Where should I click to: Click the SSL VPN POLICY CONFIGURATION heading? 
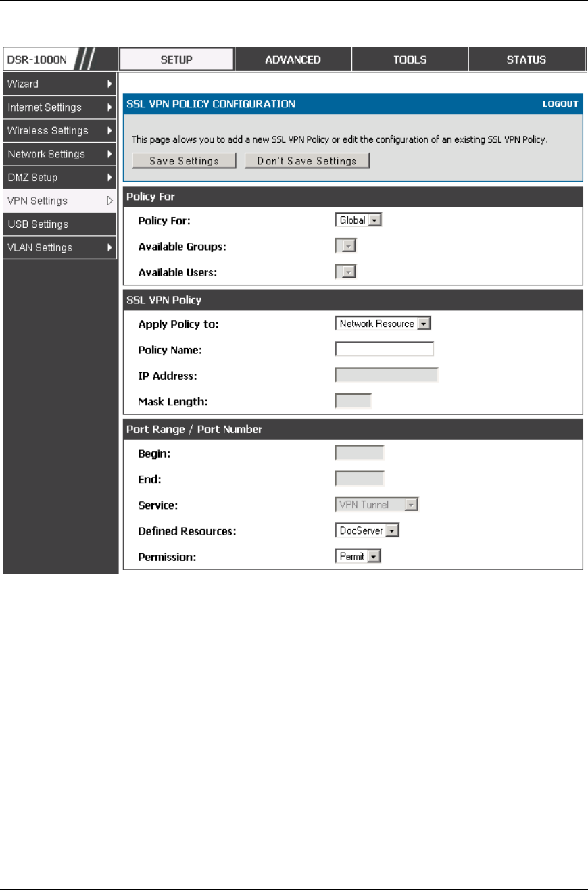211,104
